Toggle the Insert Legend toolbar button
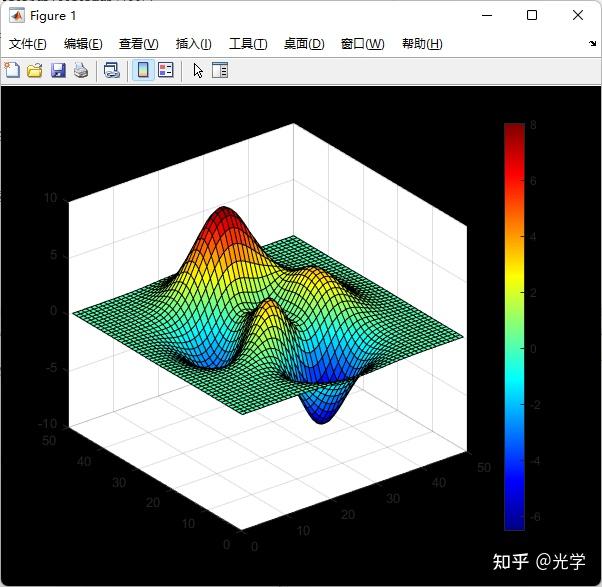 [166, 70]
